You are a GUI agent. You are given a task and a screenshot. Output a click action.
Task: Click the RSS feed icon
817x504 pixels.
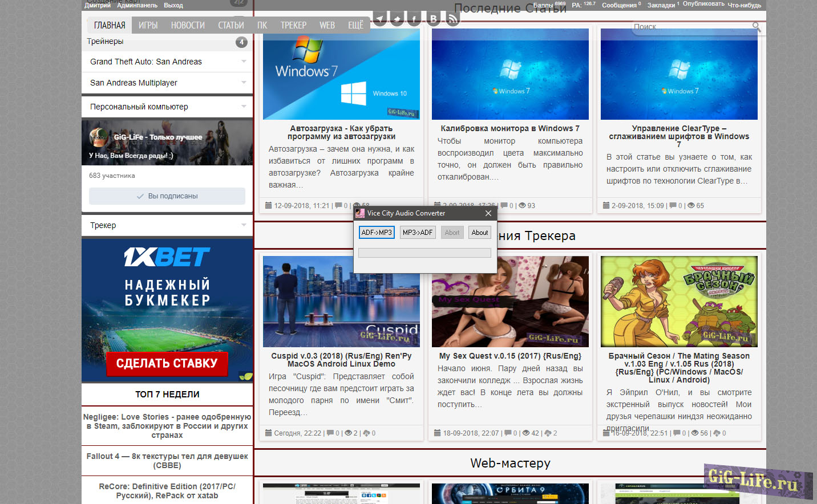pyautogui.click(x=452, y=19)
